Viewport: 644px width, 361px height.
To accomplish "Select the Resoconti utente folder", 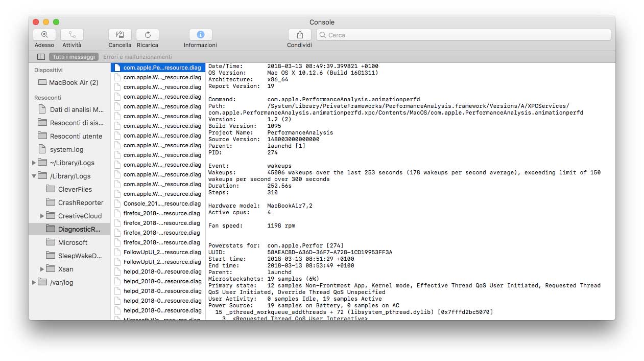I will pyautogui.click(x=69, y=136).
